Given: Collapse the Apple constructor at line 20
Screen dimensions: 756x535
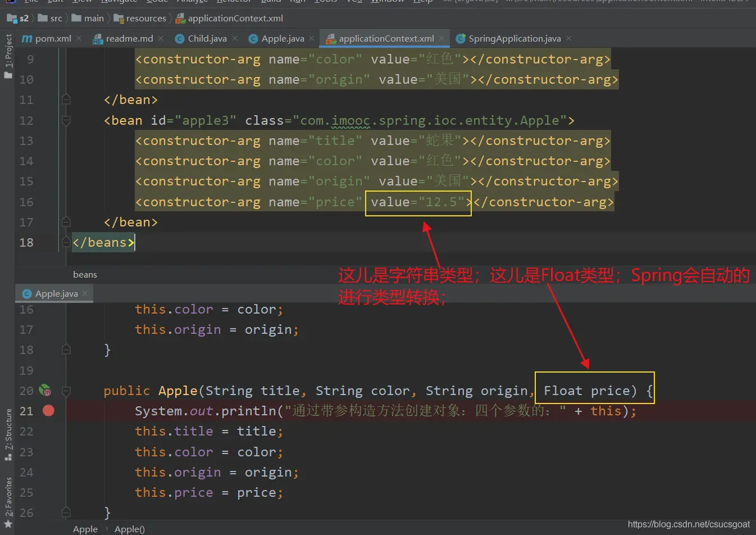Looking at the screenshot, I should (66, 391).
